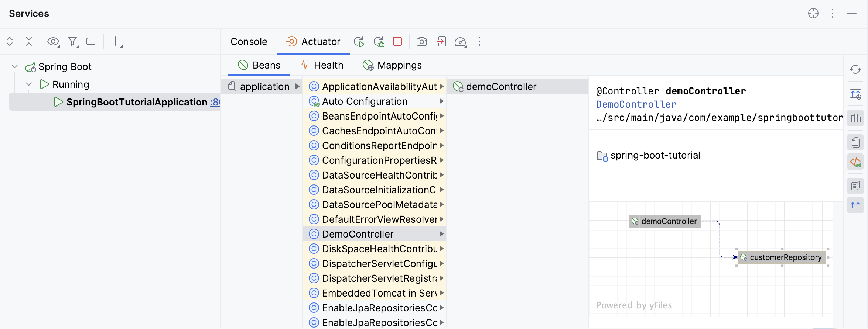Toggle the show documentation list icon in sidebar
Image resolution: width=868 pixels, height=329 pixels.
click(x=855, y=186)
